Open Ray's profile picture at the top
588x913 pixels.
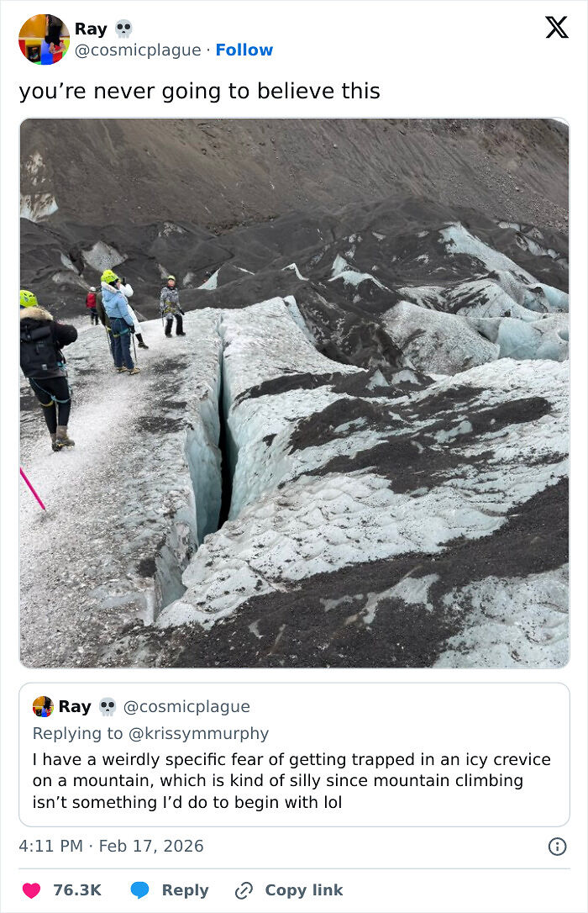[44, 40]
